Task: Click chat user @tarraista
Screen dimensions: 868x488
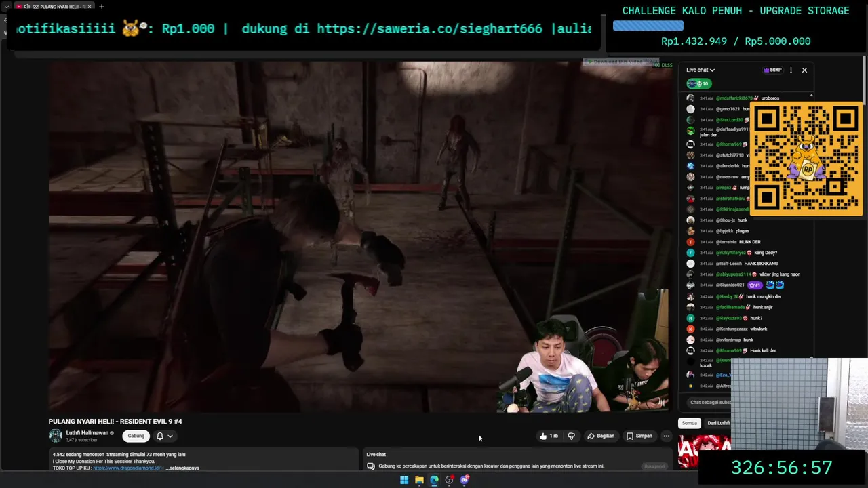Action: pos(727,242)
